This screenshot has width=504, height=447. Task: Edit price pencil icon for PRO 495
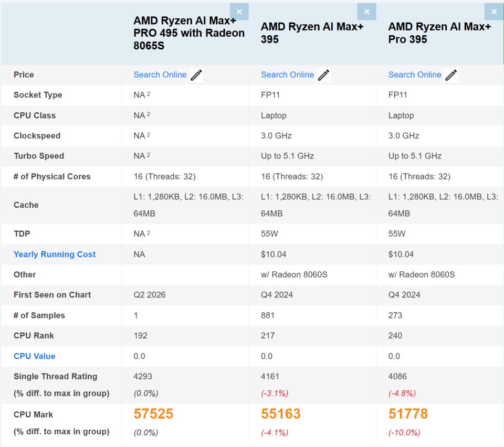click(x=196, y=75)
